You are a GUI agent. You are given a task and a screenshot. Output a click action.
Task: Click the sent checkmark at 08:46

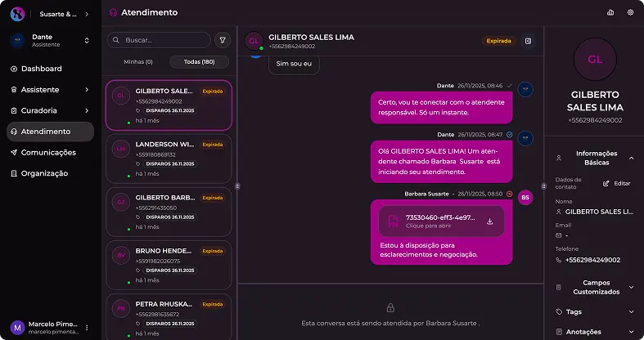tap(510, 86)
